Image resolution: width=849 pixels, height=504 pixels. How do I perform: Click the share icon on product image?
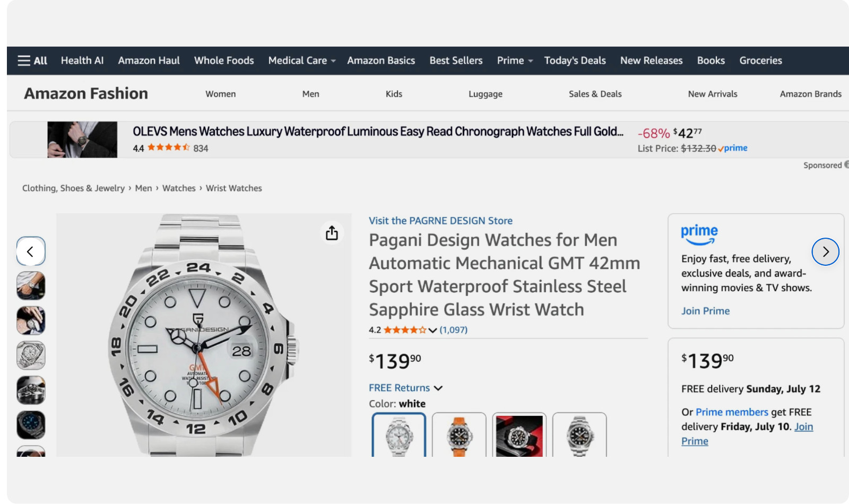point(332,233)
